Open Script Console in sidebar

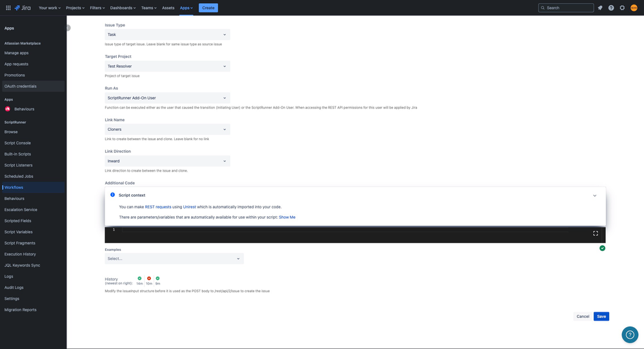click(x=17, y=143)
